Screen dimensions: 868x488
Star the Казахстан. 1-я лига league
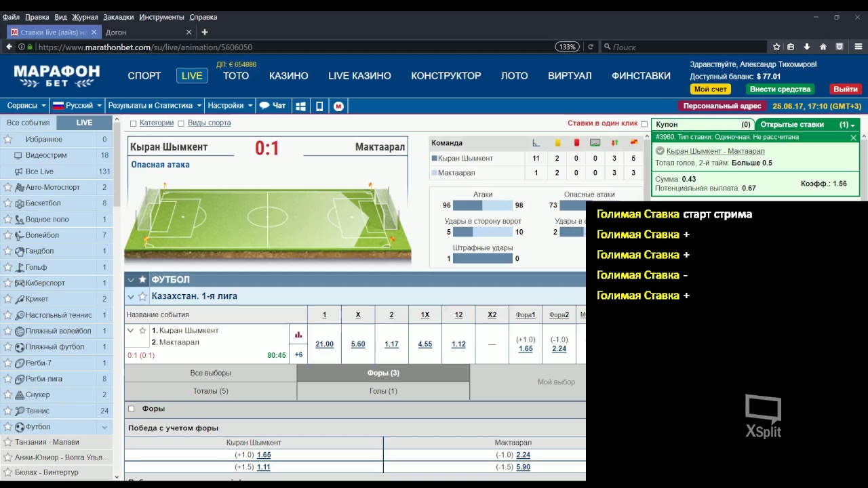tap(142, 296)
